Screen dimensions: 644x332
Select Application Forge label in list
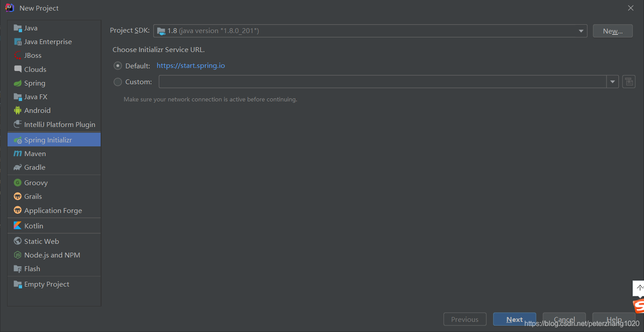click(x=53, y=210)
